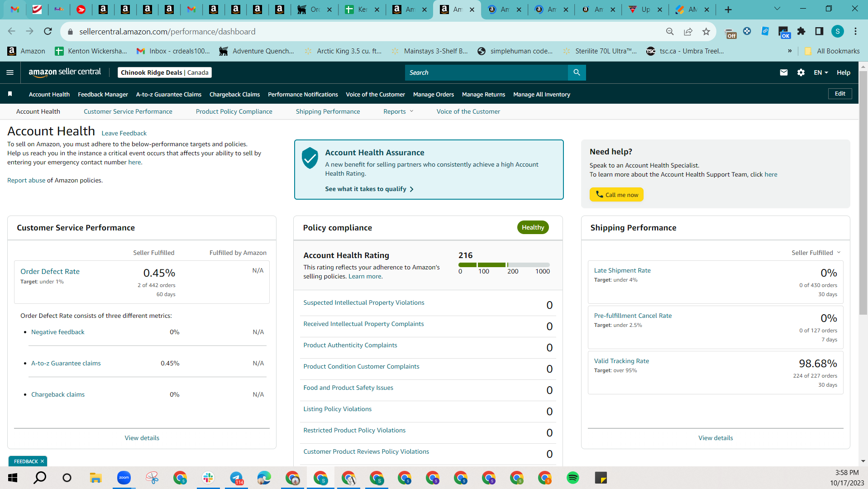Screen dimensions: 868x489
Task: Click the Healthy status badge
Action: point(533,227)
